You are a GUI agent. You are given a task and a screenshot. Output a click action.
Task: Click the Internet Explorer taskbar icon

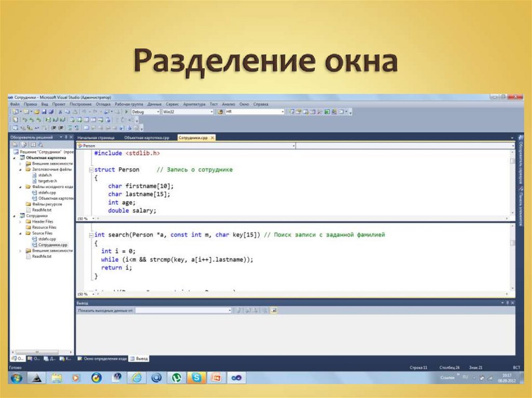pyautogui.click(x=137, y=377)
